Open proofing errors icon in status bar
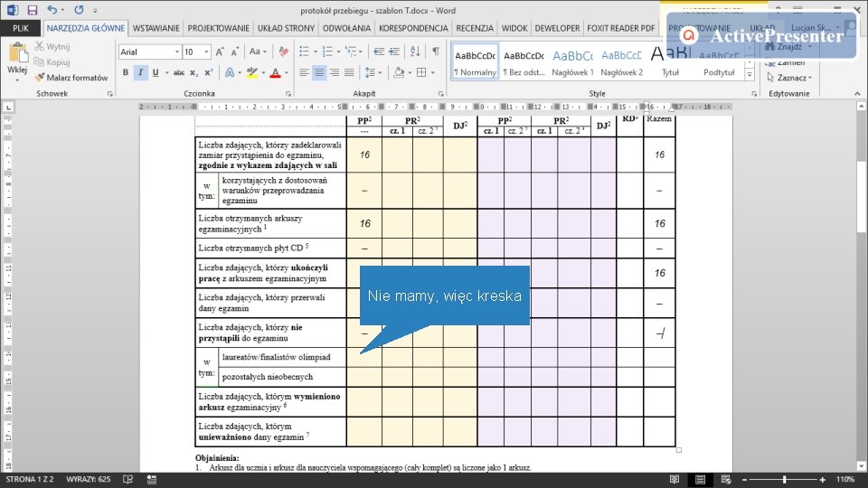 (127, 479)
